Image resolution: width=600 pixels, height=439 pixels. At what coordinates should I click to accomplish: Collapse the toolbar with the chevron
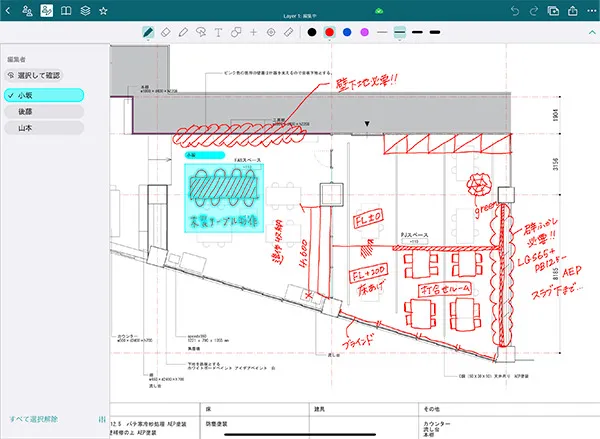click(592, 33)
